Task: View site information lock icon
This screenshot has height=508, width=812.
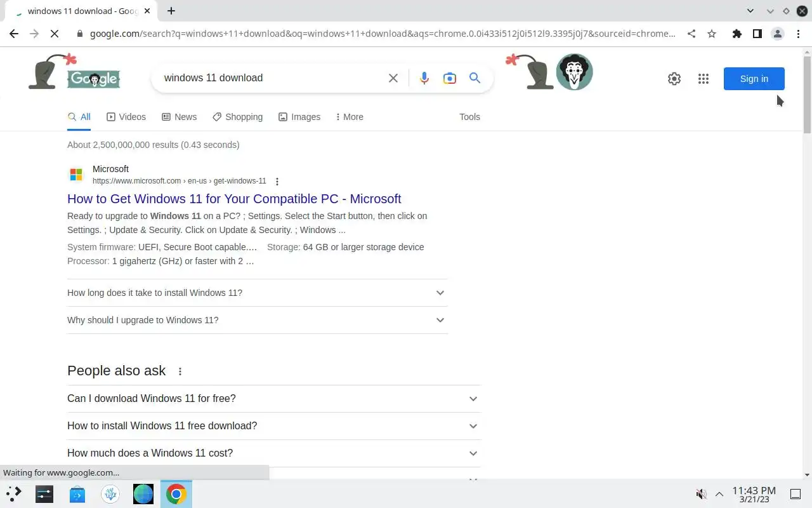Action: pos(80,34)
